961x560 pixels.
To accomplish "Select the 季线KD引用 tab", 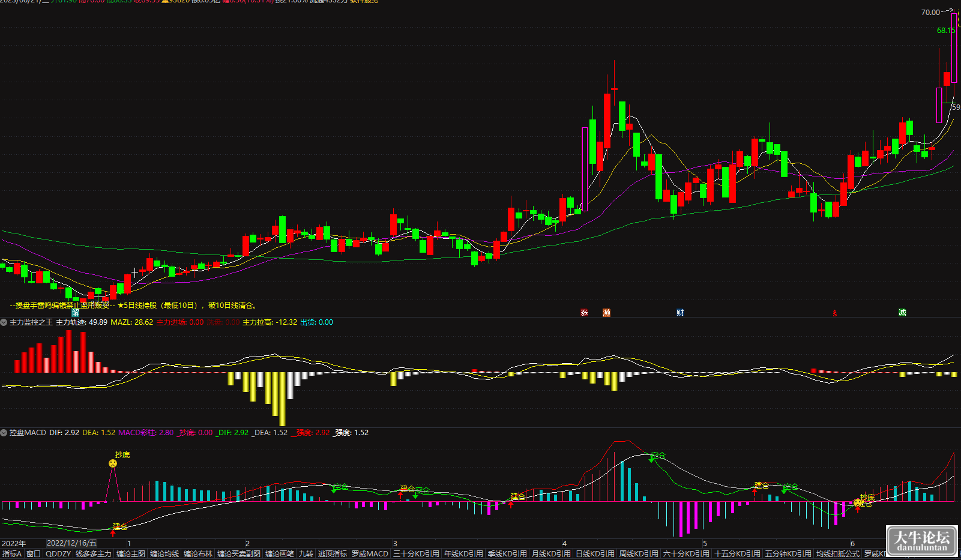I will tap(507, 554).
